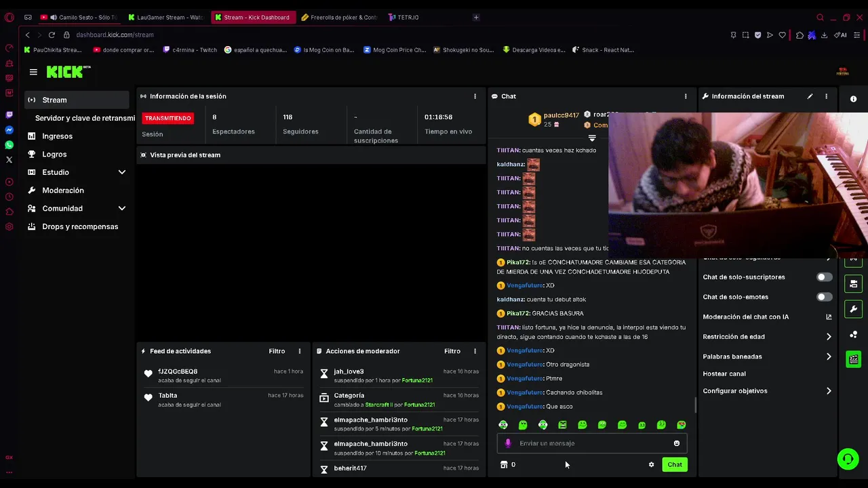Open the activity feed three-dot menu
This screenshot has height=488, width=868.
point(299,351)
